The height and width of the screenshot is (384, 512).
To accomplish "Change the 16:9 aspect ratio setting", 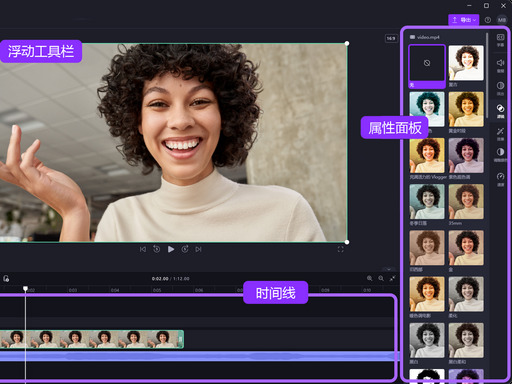I will (391, 38).
